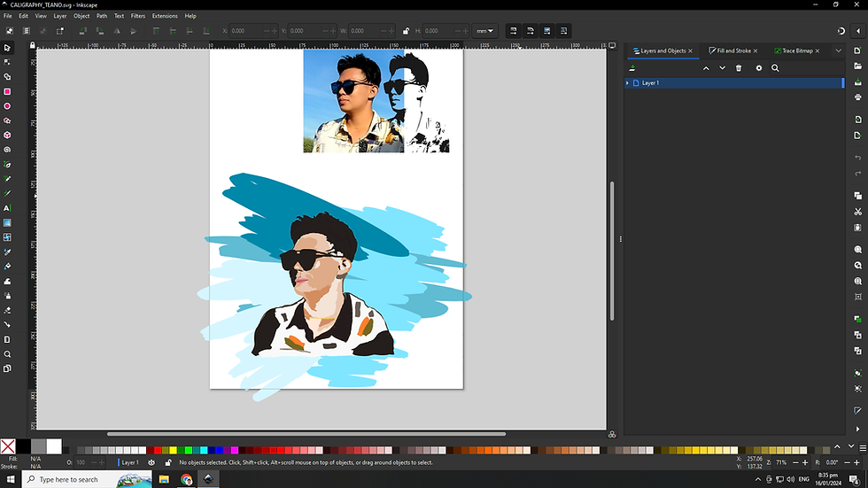868x488 pixels.
Task: Toggle layer visibility eye in status bar
Action: [x=151, y=462]
